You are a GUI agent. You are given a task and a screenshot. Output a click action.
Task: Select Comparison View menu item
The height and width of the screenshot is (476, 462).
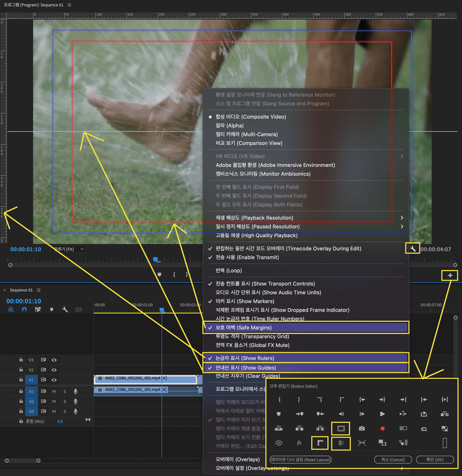249,143
